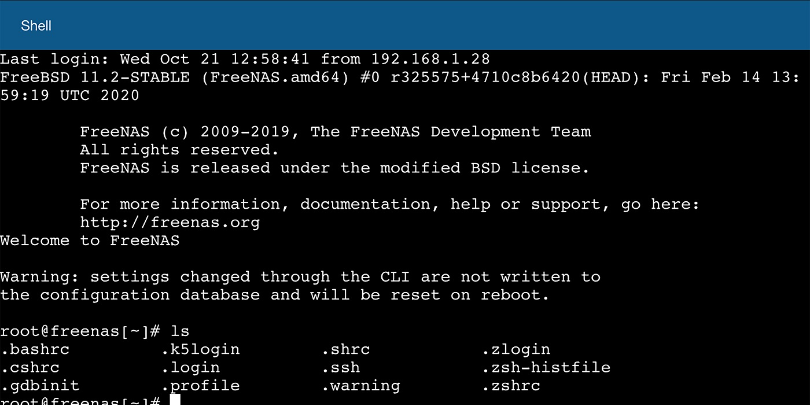The width and height of the screenshot is (810, 405).
Task: Select the .login file name
Action: [x=190, y=367]
